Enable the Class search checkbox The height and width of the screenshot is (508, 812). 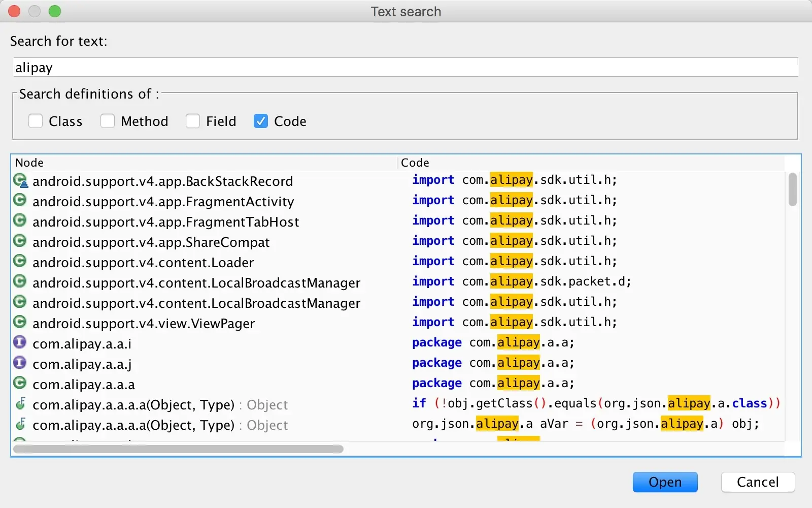[x=35, y=121]
